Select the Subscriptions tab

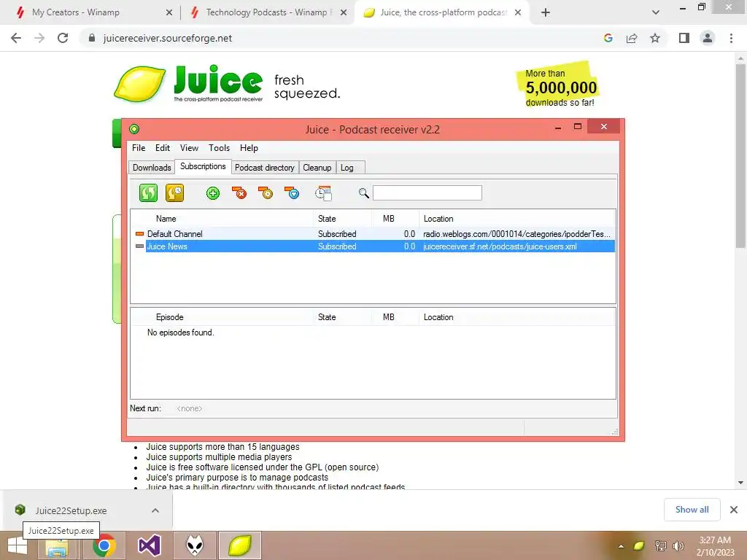(x=203, y=166)
